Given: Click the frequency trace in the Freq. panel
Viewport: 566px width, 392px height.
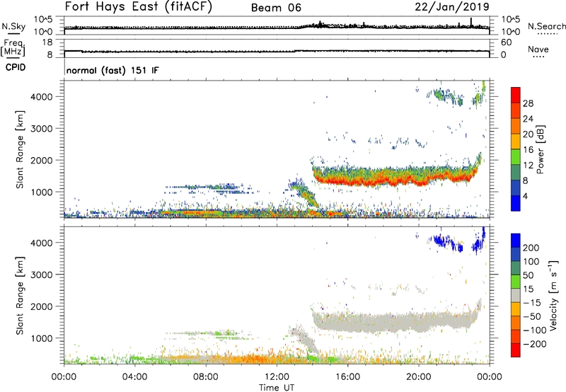Looking at the screenshot, I should (277, 51).
